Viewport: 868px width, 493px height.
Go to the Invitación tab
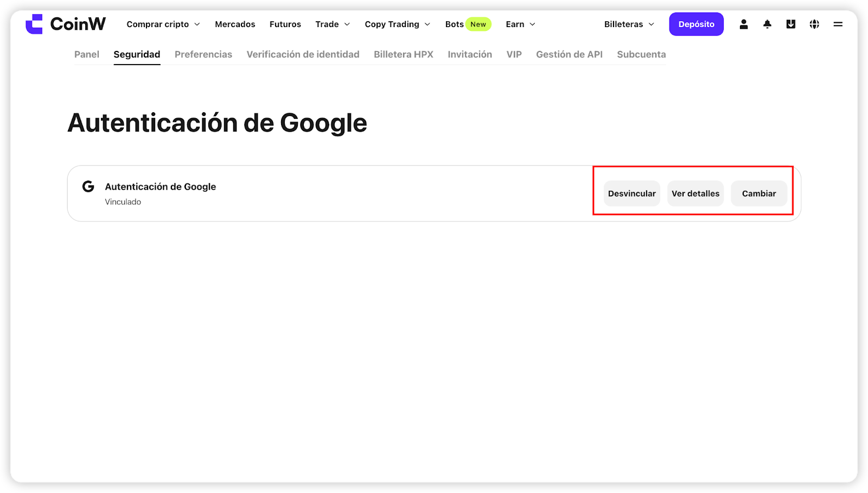pyautogui.click(x=470, y=54)
